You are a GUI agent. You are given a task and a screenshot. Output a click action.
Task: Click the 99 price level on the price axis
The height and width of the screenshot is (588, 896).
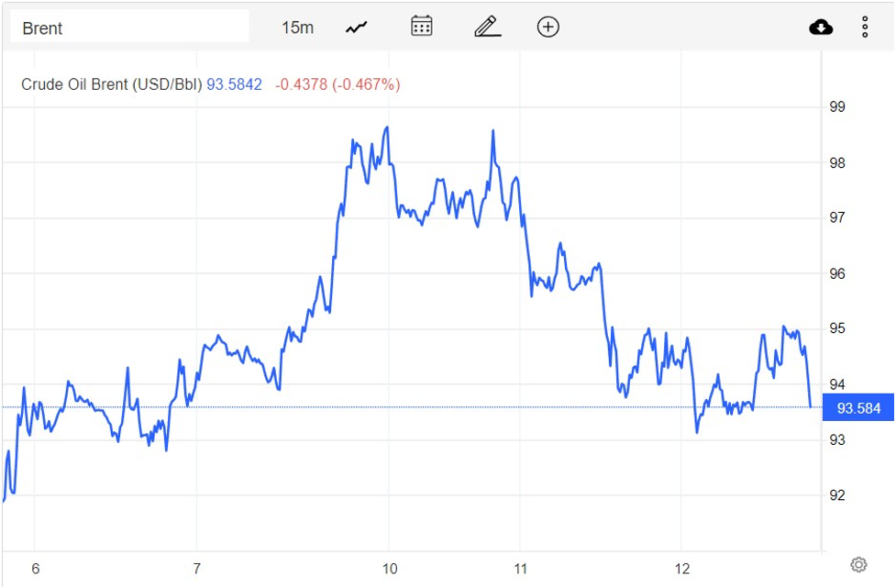[836, 107]
